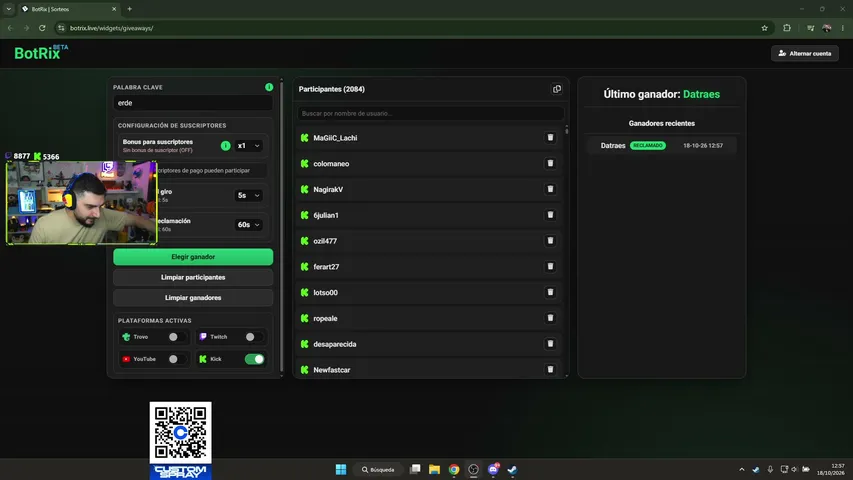853x480 pixels.
Task: Click the BotRix logo
Action: [x=41, y=53]
